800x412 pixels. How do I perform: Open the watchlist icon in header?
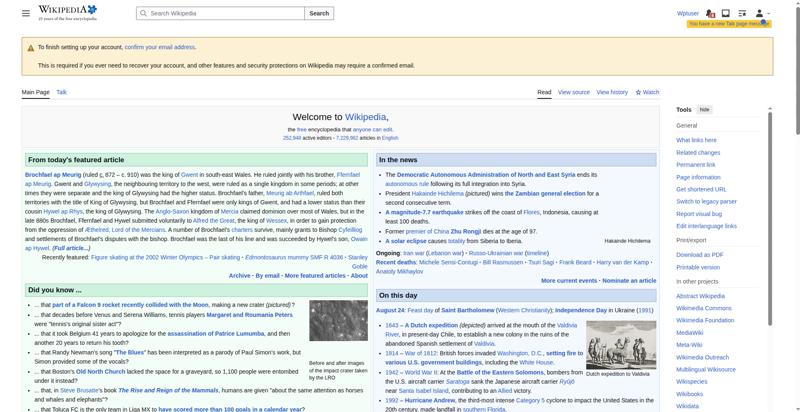pos(742,13)
